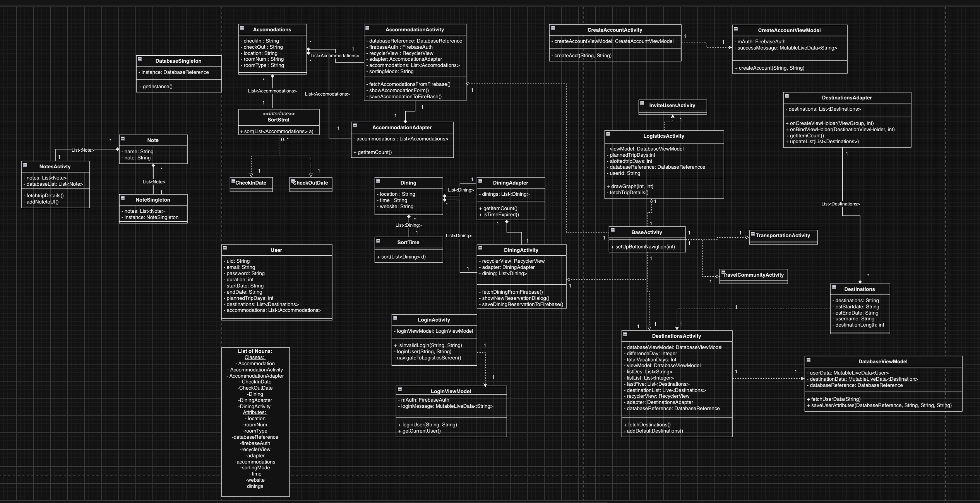Click collapse icon on CreateAccountViewModel
The image size is (980, 503).
pyautogui.click(x=736, y=29)
